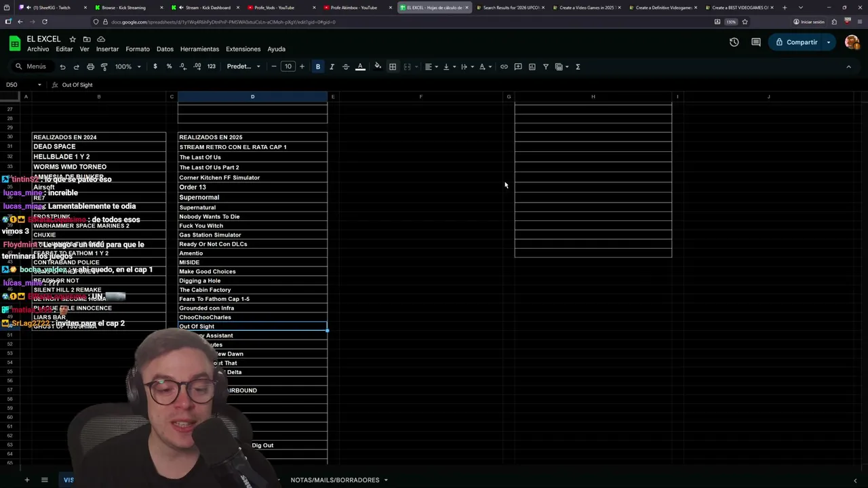Open Compartir options dropdown arrow
This screenshot has width=868, height=488.
click(x=829, y=42)
